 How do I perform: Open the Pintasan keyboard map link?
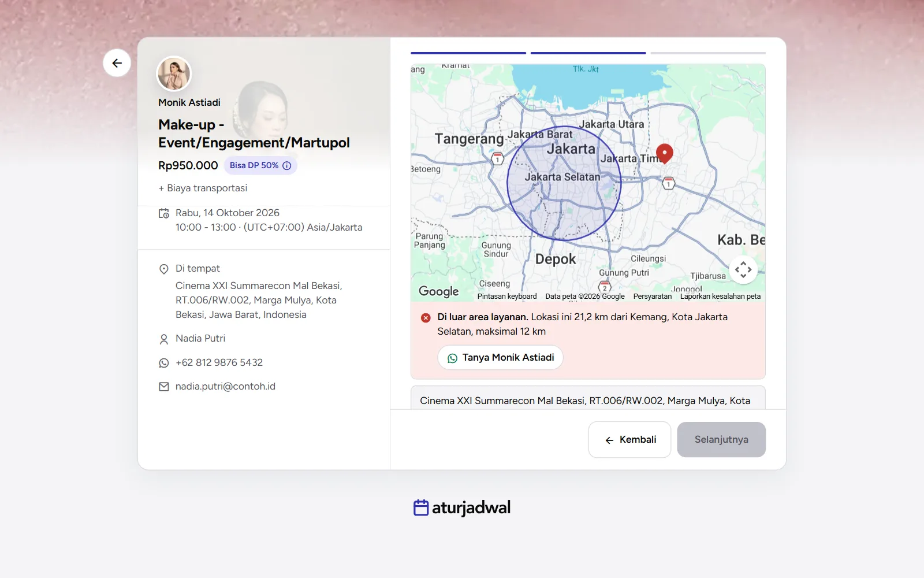point(507,297)
